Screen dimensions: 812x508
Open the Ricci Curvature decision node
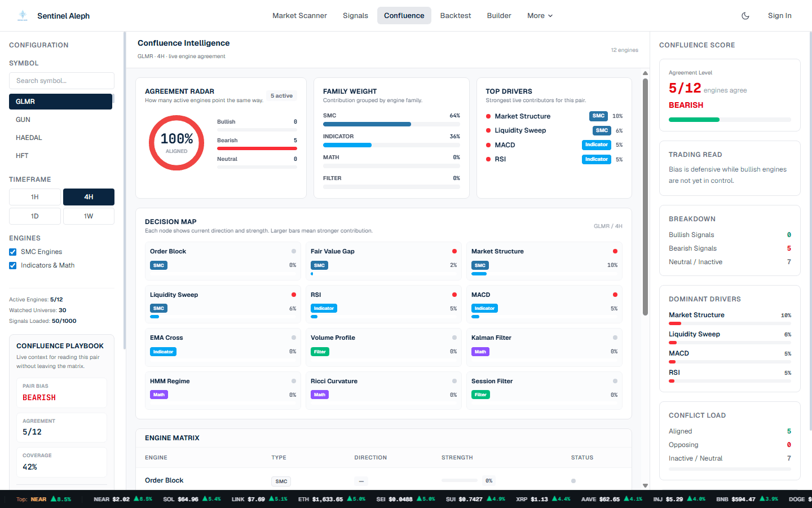click(x=383, y=391)
